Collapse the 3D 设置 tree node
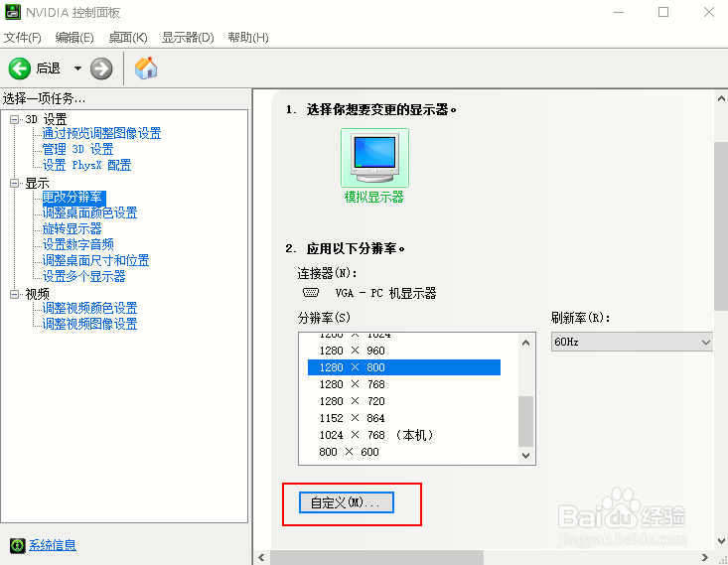This screenshot has height=565, width=728. coord(14,119)
